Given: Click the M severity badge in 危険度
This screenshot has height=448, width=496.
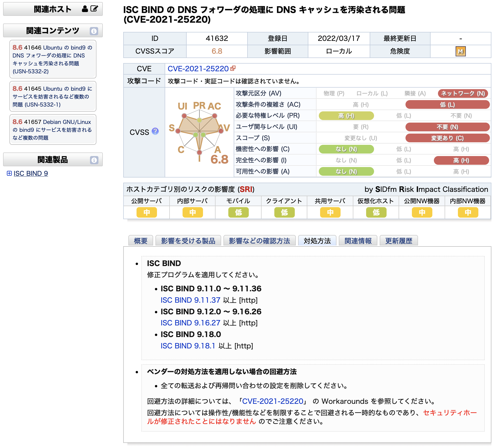Looking at the screenshot, I should [x=460, y=51].
